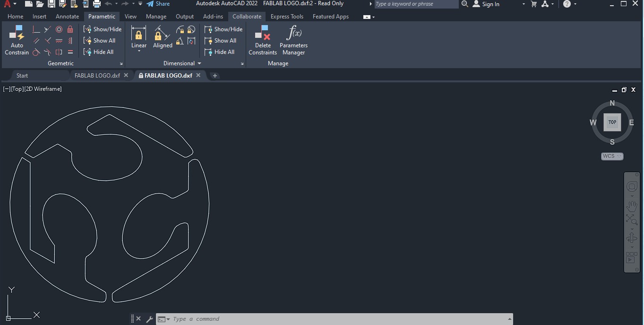Screen dimensions: 644x325
Task: Click the Open folder icon in Quick Access toolbar
Action: (40, 4)
